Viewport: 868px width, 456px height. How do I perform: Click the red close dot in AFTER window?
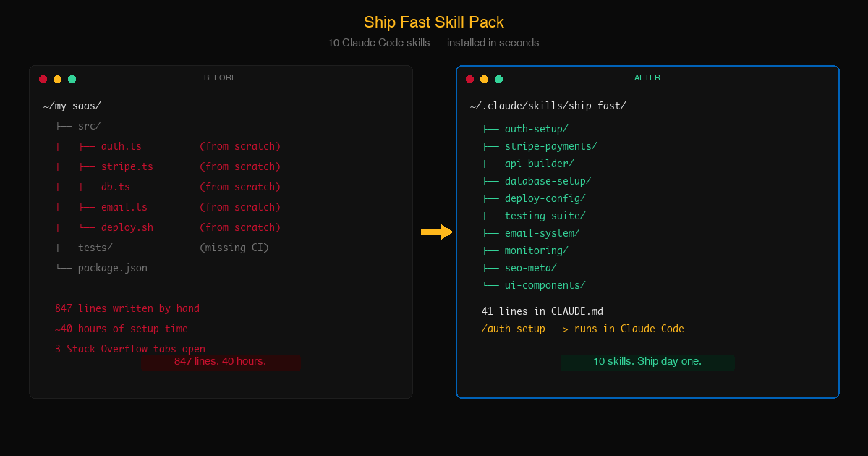(470, 80)
